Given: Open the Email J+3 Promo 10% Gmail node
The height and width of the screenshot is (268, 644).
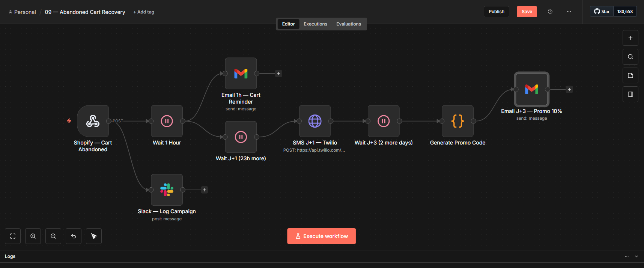Looking at the screenshot, I should 531,89.
